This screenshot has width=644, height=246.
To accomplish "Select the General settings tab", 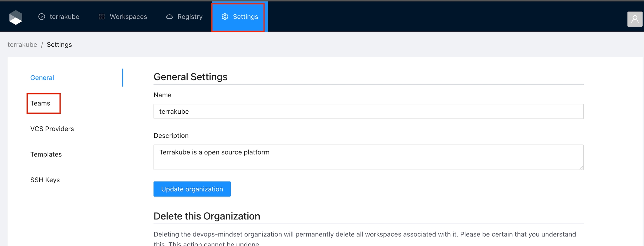I will point(42,78).
